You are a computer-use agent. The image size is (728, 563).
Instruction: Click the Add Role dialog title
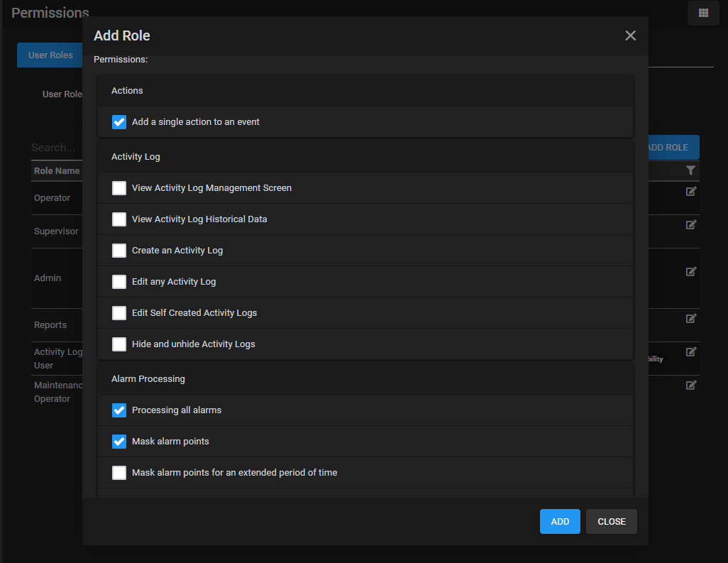(x=121, y=35)
